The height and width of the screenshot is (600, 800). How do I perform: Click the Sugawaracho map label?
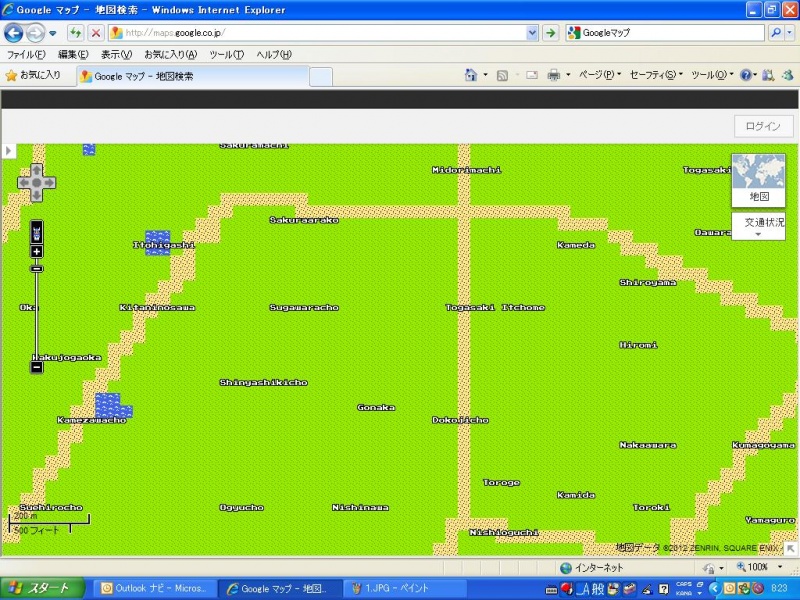point(304,308)
